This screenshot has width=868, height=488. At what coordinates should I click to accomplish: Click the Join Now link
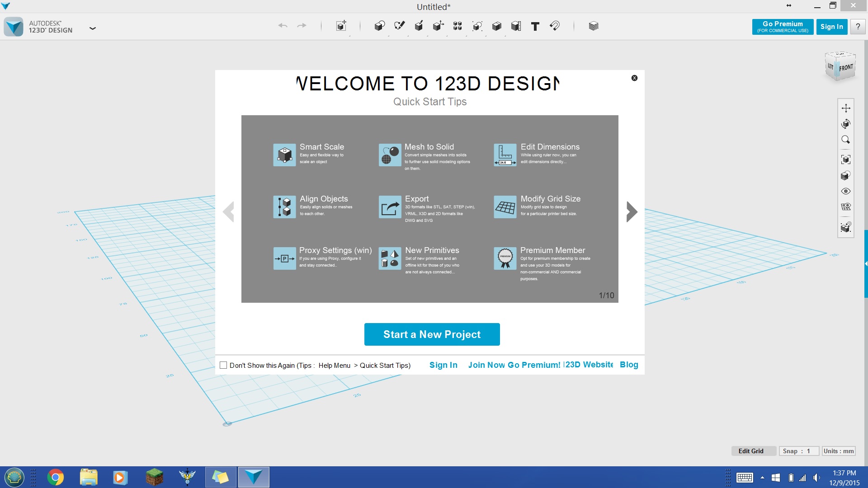click(x=486, y=365)
